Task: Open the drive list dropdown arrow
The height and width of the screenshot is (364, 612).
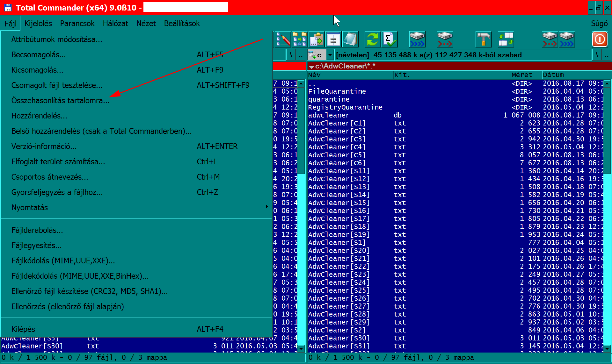Action: pos(330,55)
